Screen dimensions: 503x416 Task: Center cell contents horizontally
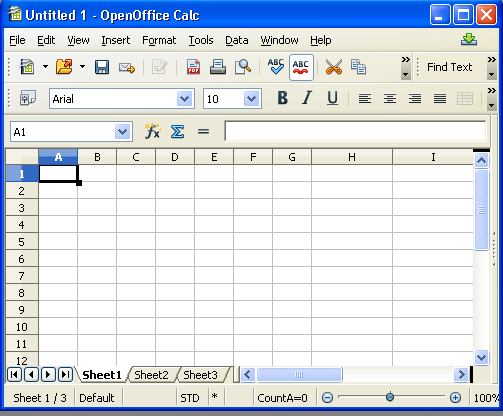coord(390,99)
